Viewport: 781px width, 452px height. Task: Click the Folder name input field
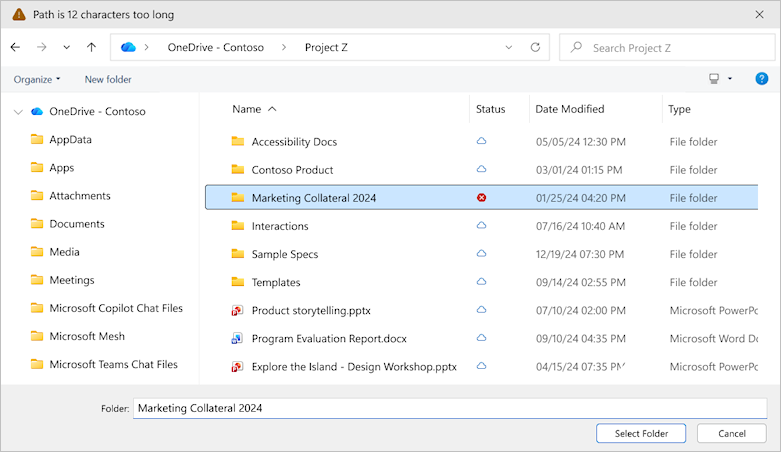450,408
